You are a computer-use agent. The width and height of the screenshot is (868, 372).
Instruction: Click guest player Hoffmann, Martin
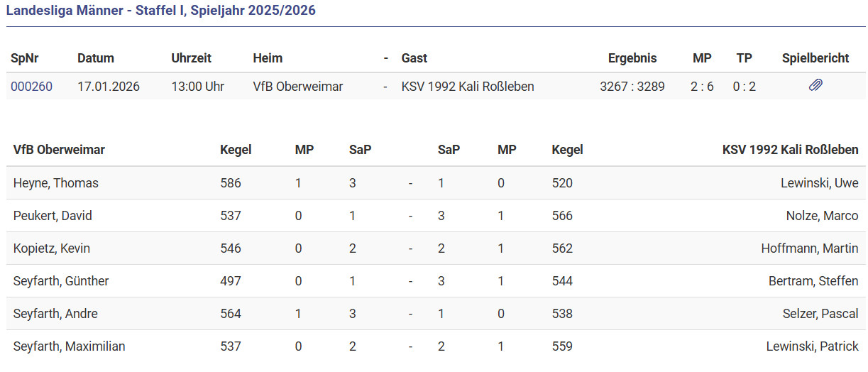(x=809, y=248)
